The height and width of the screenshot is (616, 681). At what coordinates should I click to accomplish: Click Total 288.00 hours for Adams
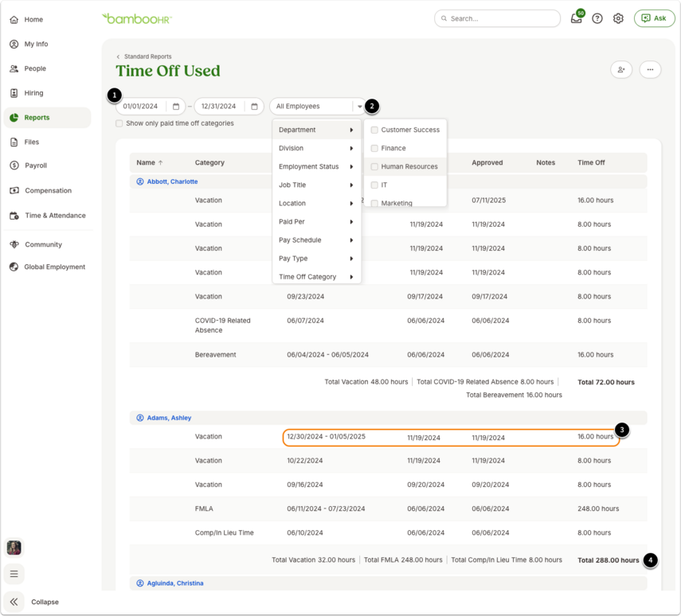(608, 560)
